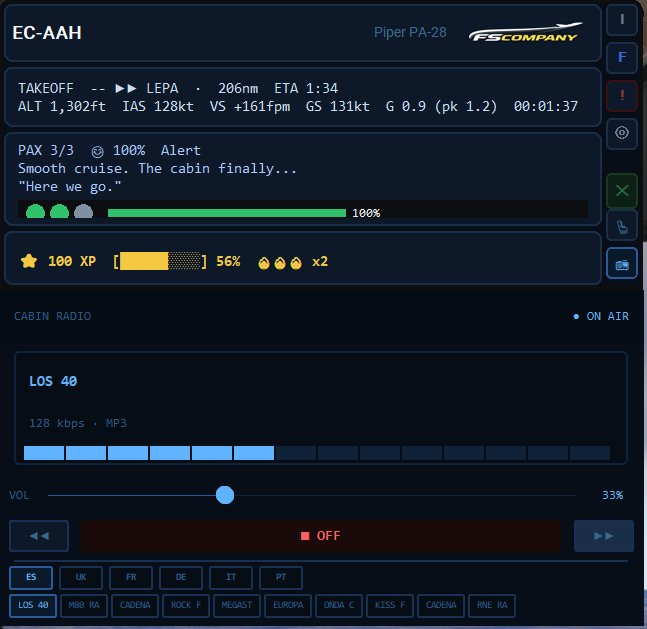Tune to the ROCK F station
Viewport: 647px width, 629px height.
tap(186, 605)
